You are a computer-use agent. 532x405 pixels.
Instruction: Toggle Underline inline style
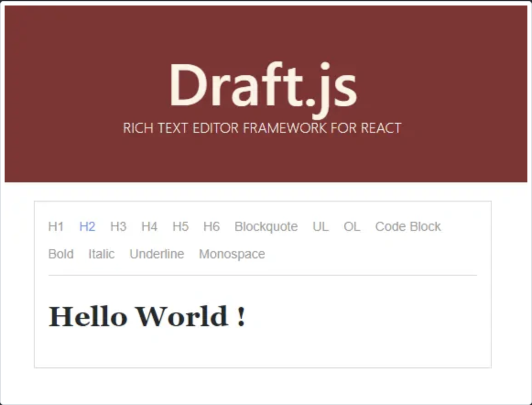(x=157, y=254)
